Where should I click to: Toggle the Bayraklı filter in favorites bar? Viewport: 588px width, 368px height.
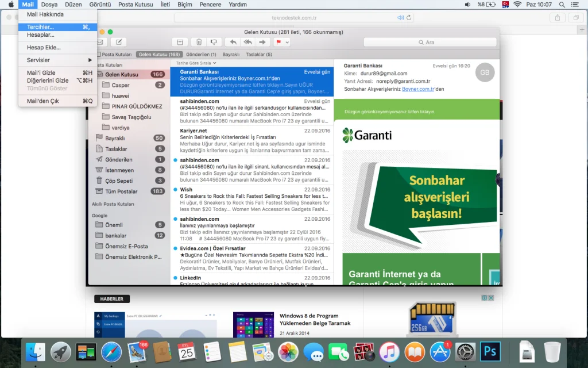pyautogui.click(x=231, y=55)
